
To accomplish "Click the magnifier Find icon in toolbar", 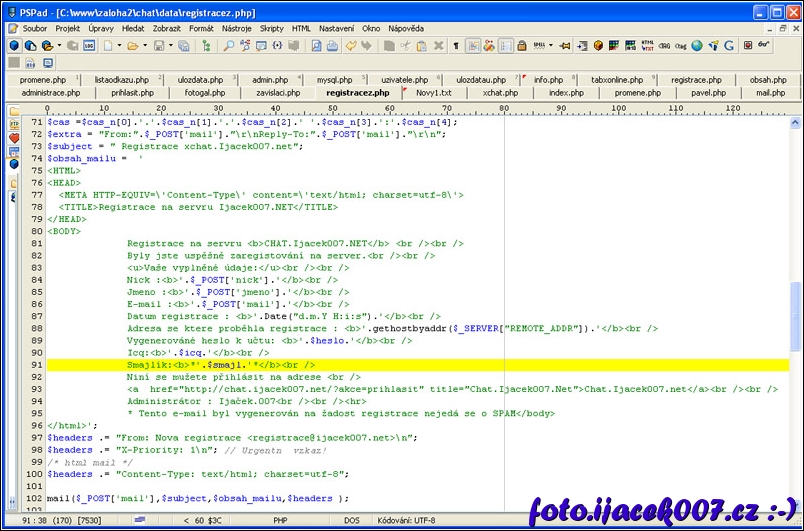I will click(230, 46).
